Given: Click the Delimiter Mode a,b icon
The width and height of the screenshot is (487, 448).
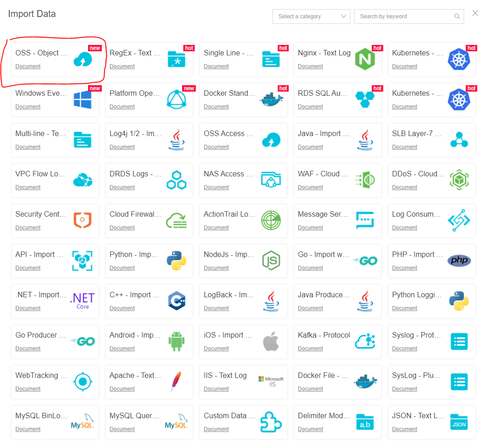Looking at the screenshot, I should 365,422.
